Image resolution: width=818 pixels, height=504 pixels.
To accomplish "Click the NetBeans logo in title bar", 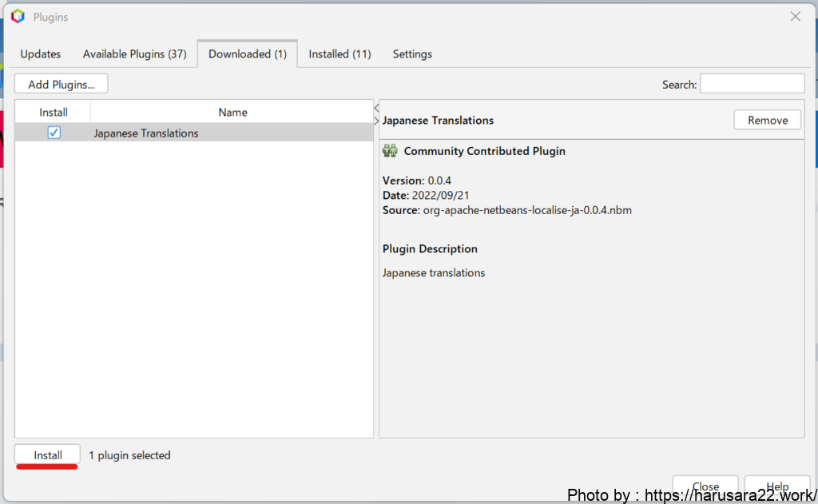I will click(x=18, y=16).
